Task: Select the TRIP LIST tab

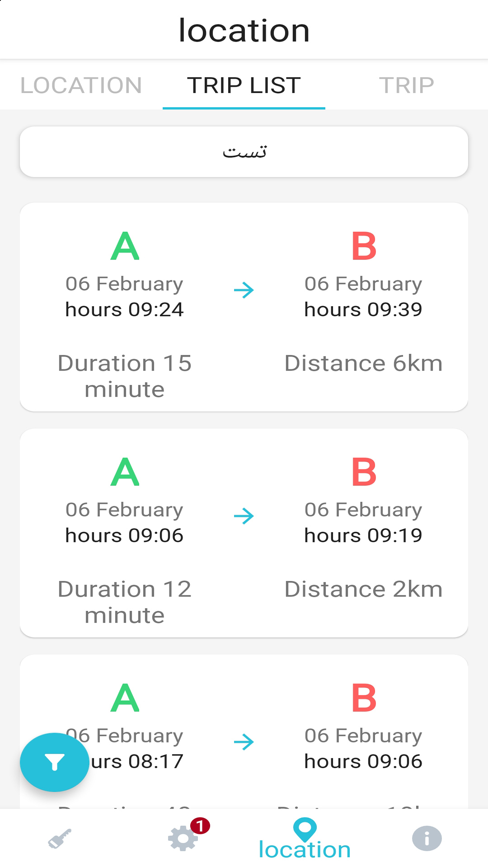Action: pos(244,85)
